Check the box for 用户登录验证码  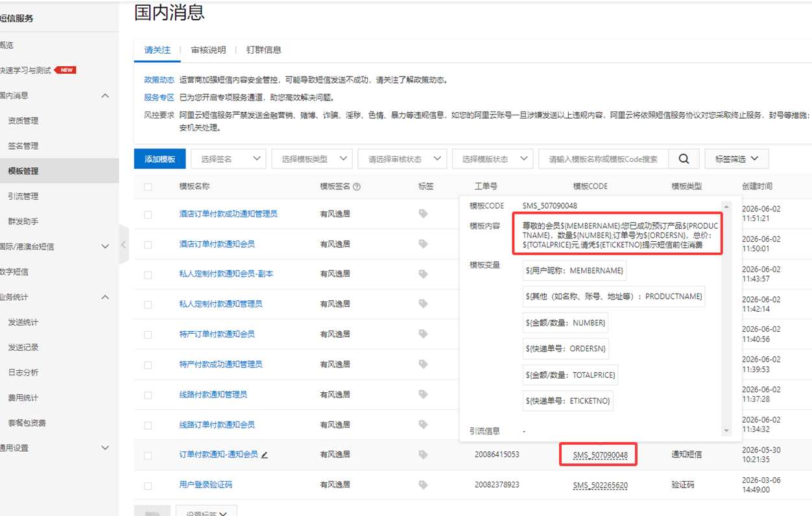click(x=148, y=486)
